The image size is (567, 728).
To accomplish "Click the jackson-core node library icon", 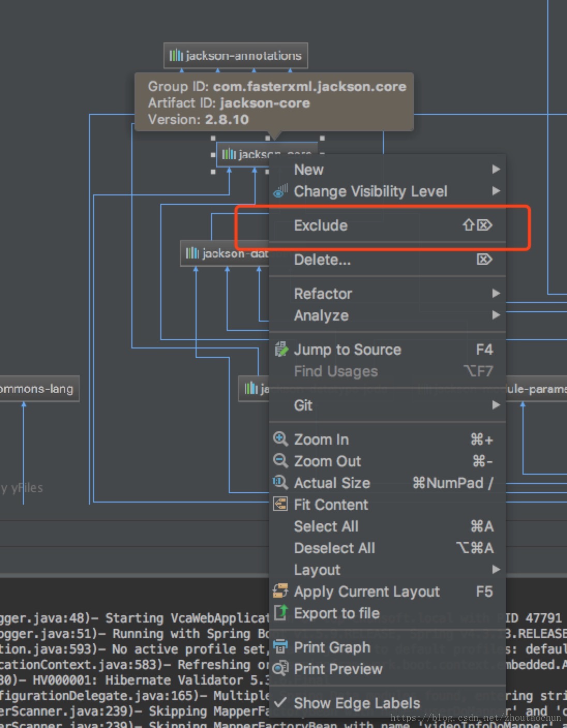I will [x=229, y=154].
